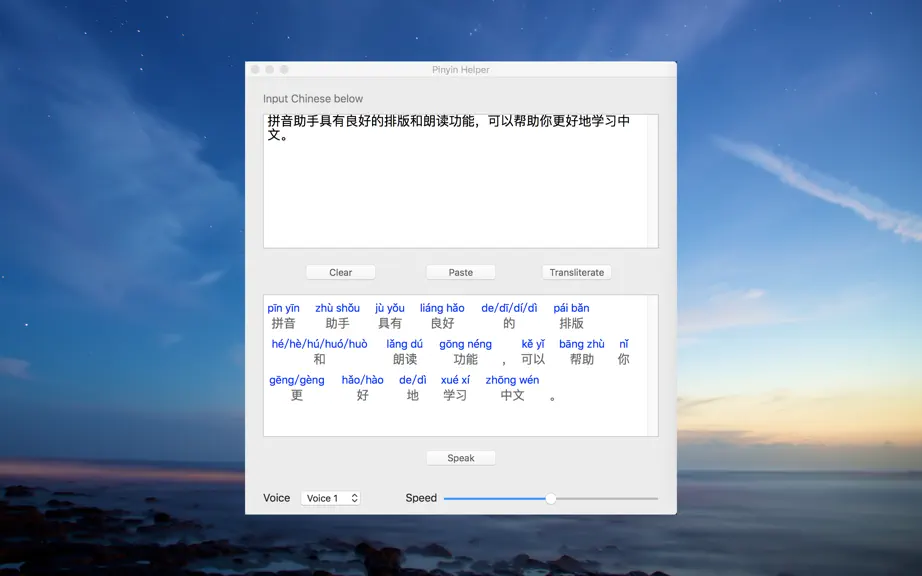The width and height of the screenshot is (922, 576).
Task: Click the scrollbar of the pinyin output area
Action: click(653, 366)
